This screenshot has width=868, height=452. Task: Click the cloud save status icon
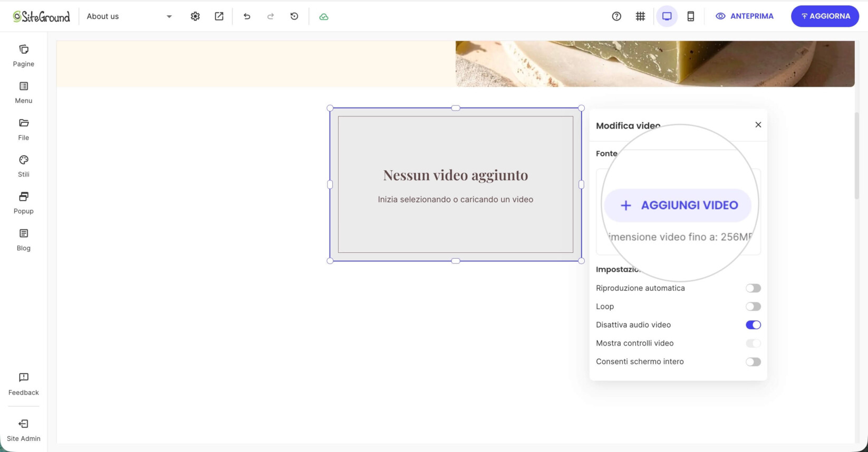(324, 16)
